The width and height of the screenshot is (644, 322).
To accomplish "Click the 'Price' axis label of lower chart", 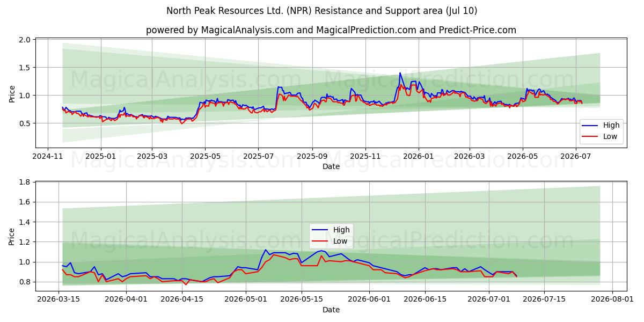I will 12,237.
